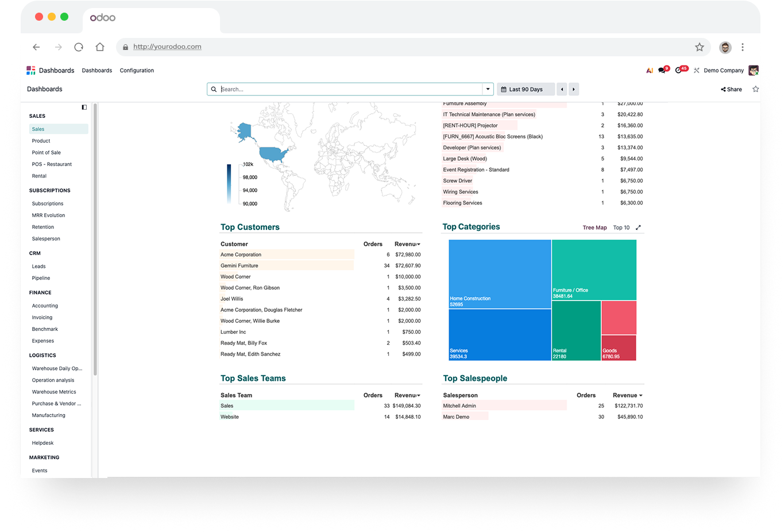Image resolution: width=784 pixels, height=532 pixels.
Task: Click the Share button
Action: tap(731, 89)
